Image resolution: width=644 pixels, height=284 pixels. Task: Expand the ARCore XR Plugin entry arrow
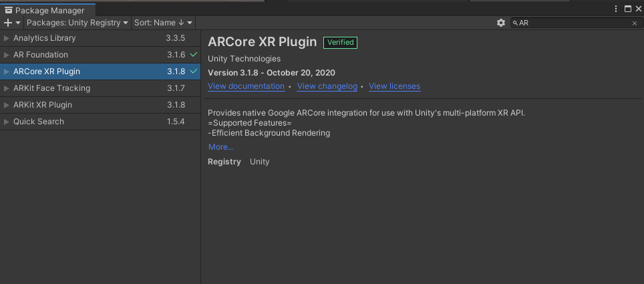pyautogui.click(x=6, y=72)
